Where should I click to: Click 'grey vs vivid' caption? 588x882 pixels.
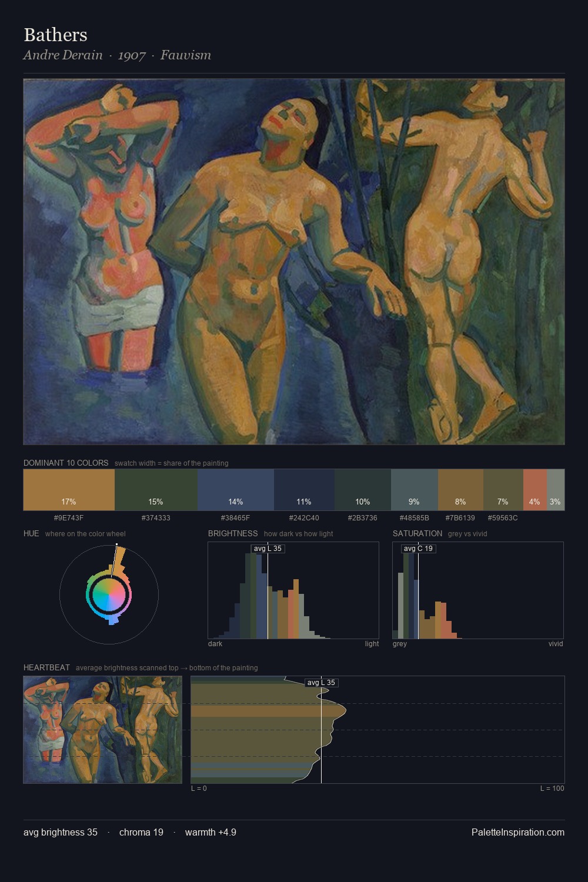467,534
